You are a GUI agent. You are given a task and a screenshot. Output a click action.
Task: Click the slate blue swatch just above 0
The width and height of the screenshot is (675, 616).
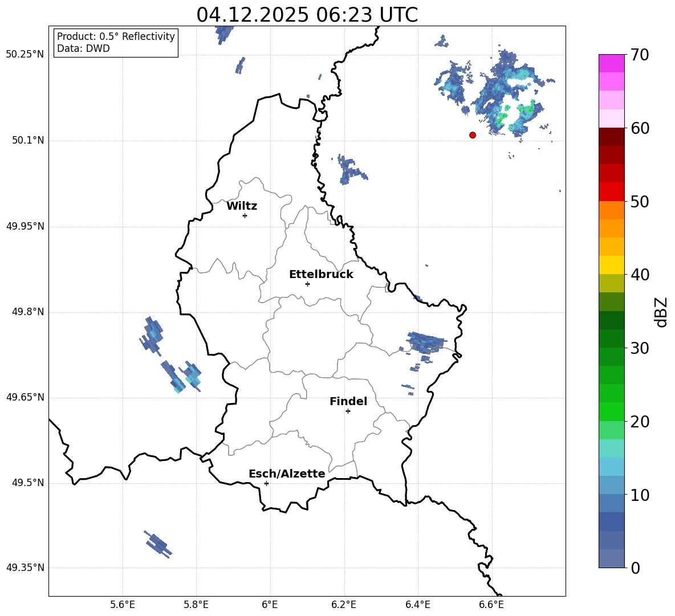pyautogui.click(x=611, y=558)
